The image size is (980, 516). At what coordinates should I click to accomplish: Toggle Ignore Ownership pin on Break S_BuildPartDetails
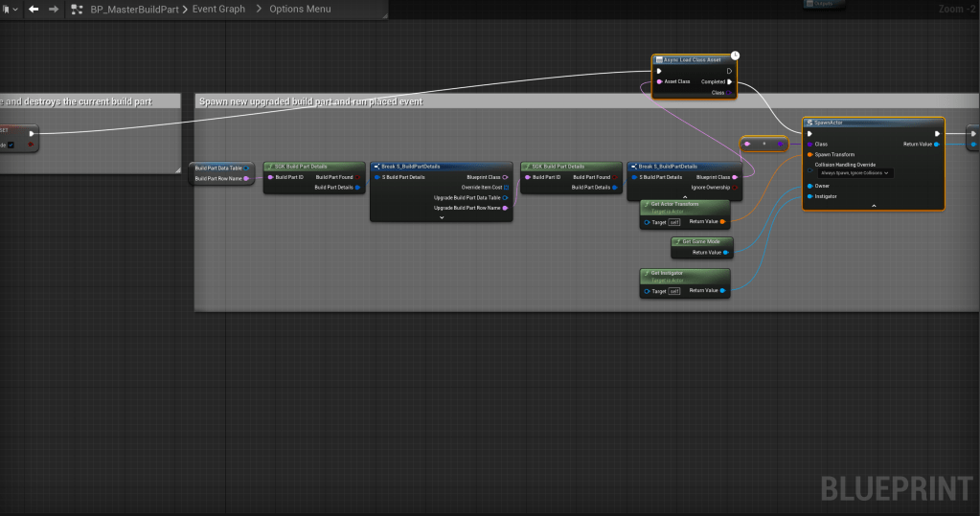[x=734, y=188]
